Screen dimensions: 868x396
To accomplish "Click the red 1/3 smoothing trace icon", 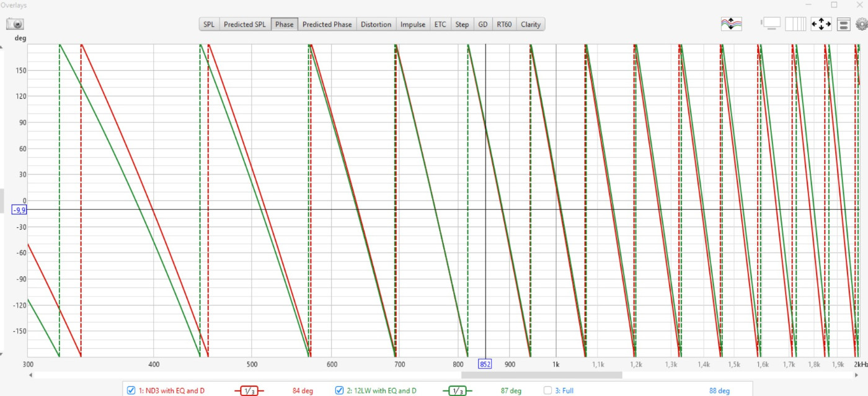I will point(249,390).
